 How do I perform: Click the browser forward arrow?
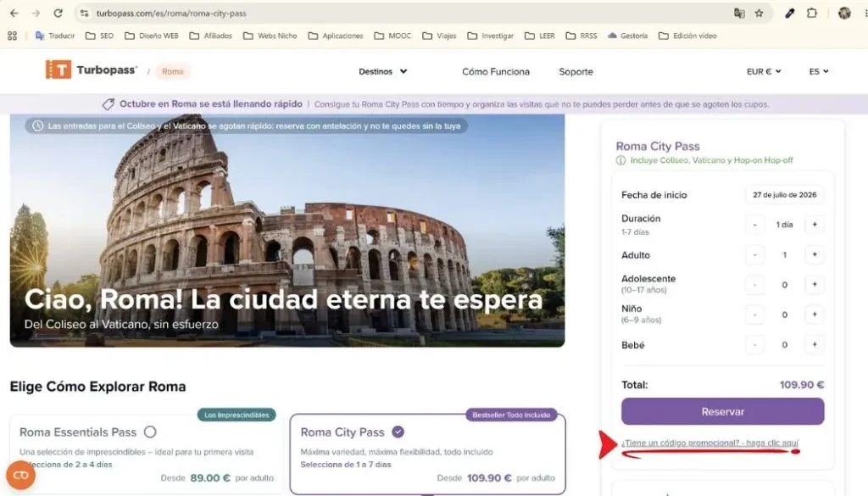point(36,14)
